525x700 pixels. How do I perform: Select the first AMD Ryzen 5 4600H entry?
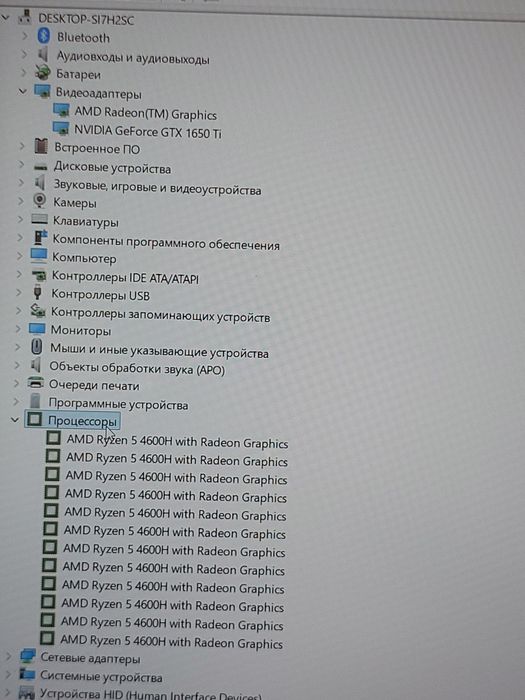click(177, 442)
